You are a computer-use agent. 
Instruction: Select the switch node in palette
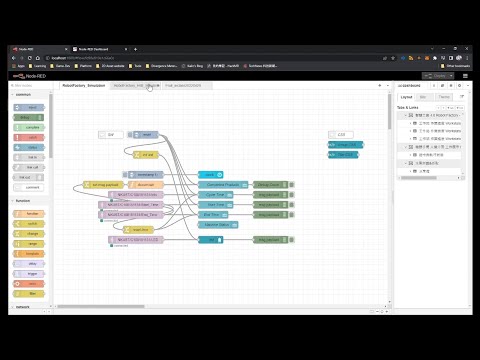tap(29, 224)
